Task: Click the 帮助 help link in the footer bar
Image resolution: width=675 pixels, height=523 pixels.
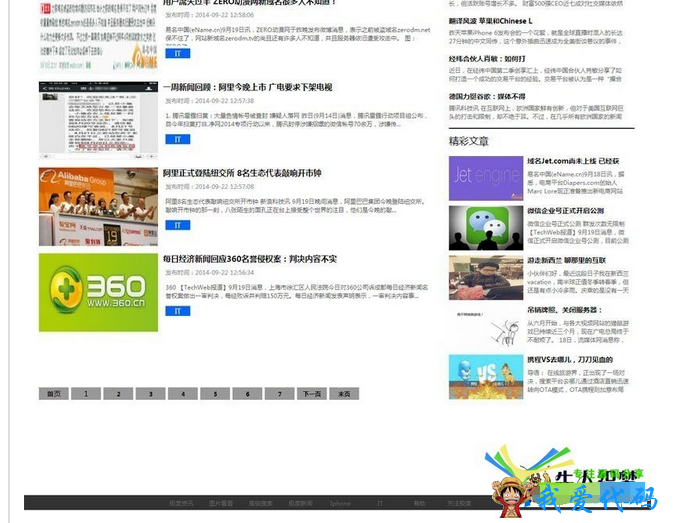Action: 419,503
